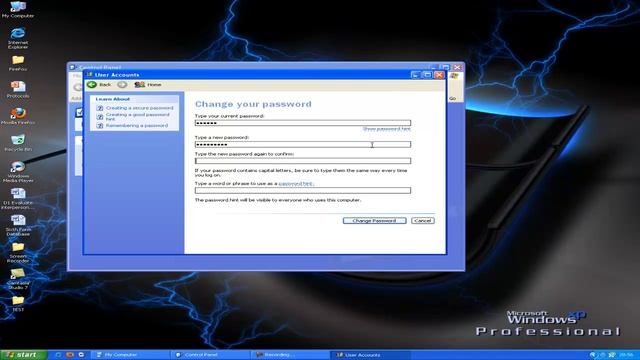
Task: Focus the current password field
Action: point(303,123)
